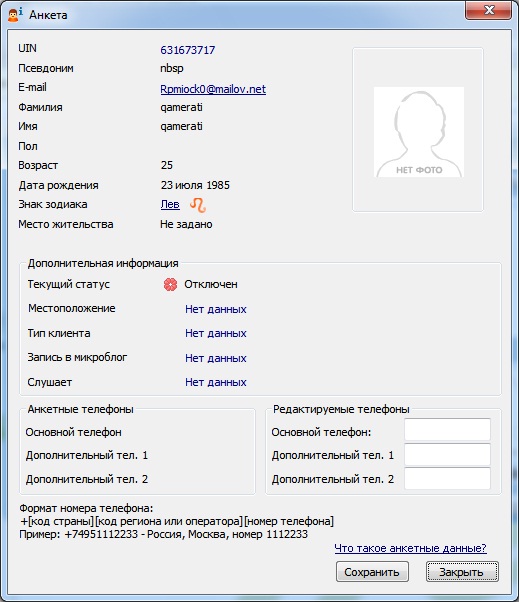The width and height of the screenshot is (519, 602).
Task: Click Нет данных next to Слушает
Action: tap(216, 382)
